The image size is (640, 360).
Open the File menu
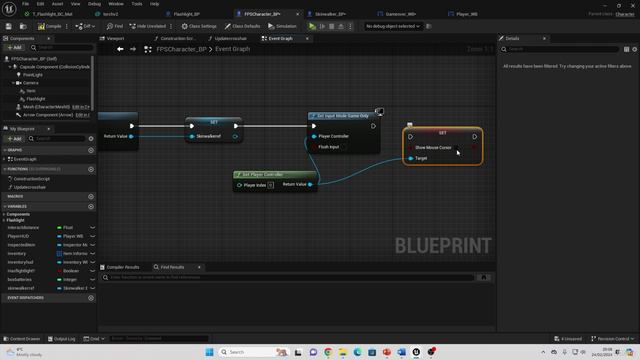point(25,4)
